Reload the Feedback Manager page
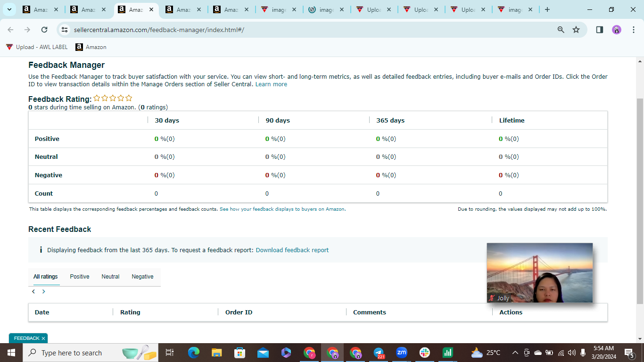The height and width of the screenshot is (362, 644). [44, 30]
